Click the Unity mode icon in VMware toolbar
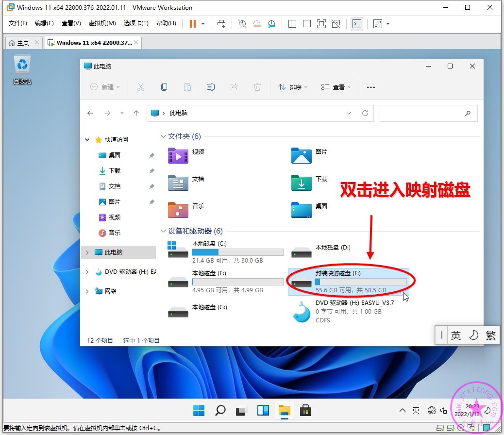This screenshot has height=435, width=504. [x=336, y=24]
